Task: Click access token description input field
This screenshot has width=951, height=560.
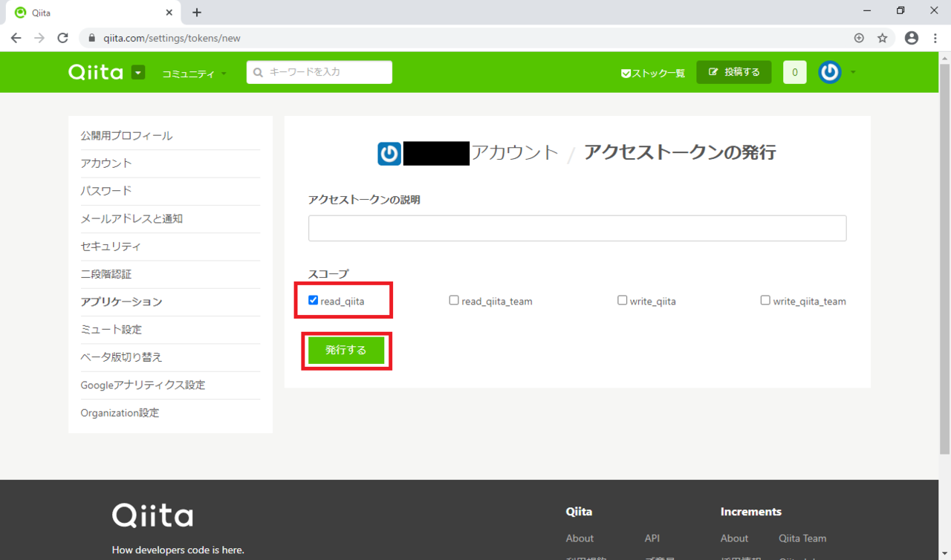Action: tap(577, 228)
